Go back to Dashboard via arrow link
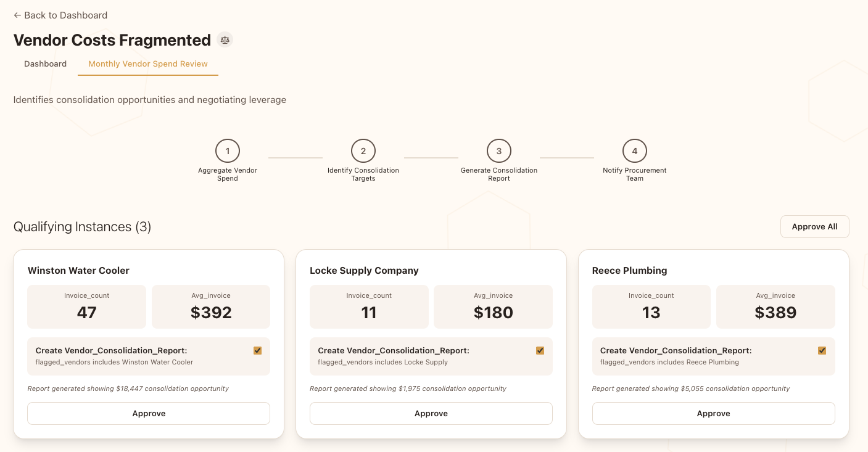 (x=60, y=15)
